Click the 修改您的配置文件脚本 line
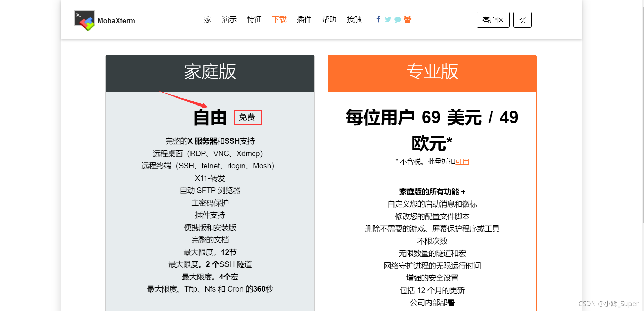The width and height of the screenshot is (644, 311). coord(432,217)
